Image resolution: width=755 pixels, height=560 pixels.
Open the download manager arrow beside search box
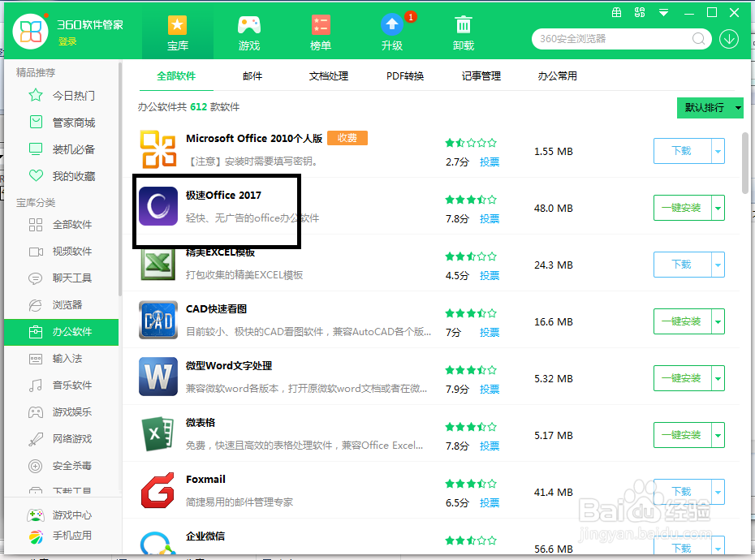click(728, 38)
